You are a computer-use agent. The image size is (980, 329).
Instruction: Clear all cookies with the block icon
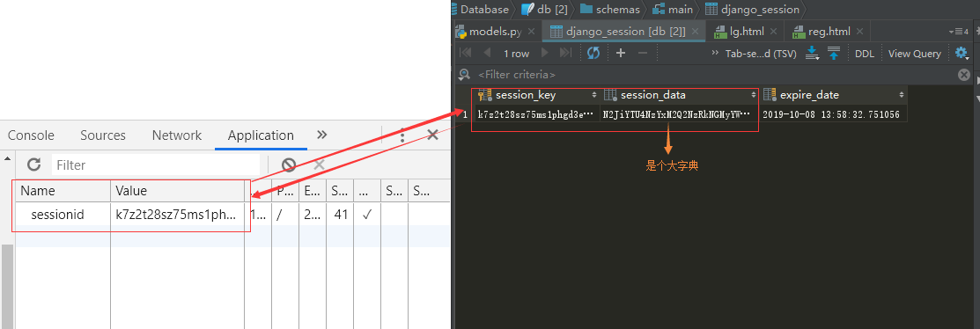click(288, 164)
